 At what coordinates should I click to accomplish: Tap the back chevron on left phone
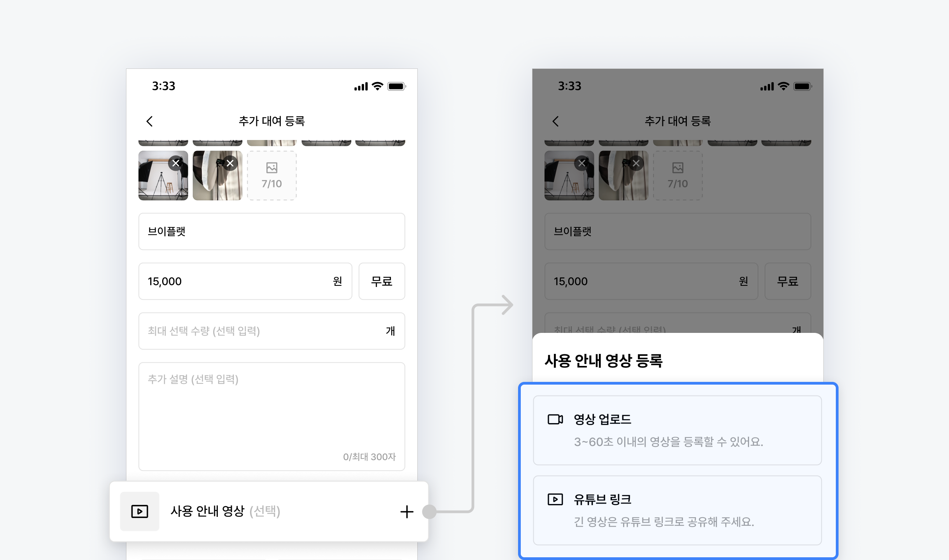click(150, 121)
